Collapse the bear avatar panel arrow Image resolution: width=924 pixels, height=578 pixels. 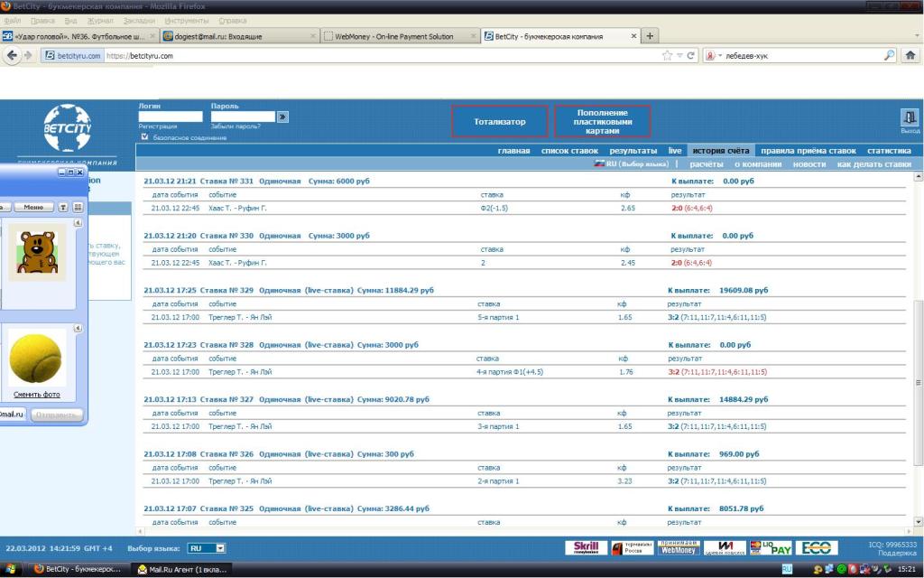click(x=78, y=222)
